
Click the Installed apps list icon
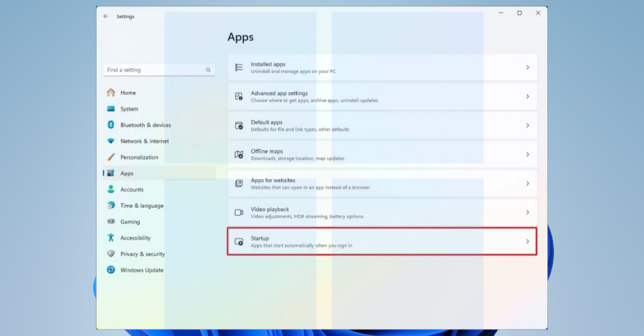point(238,67)
